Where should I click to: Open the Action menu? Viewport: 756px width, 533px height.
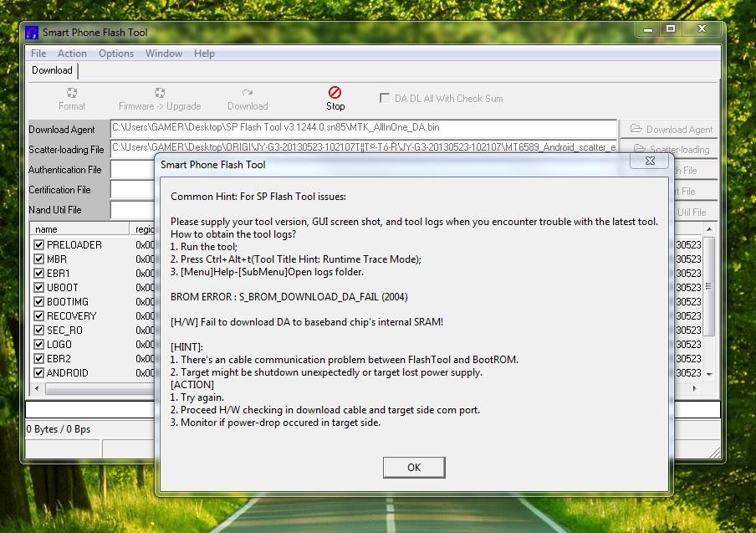click(x=72, y=54)
